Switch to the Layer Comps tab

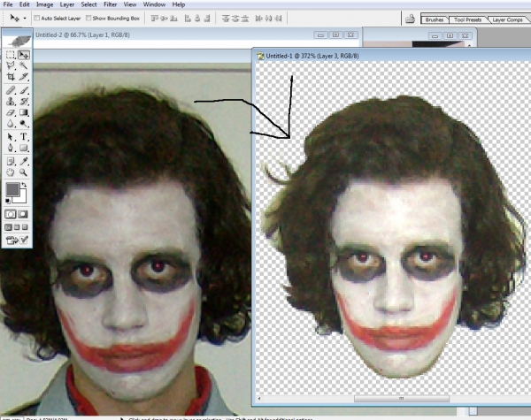(x=508, y=19)
